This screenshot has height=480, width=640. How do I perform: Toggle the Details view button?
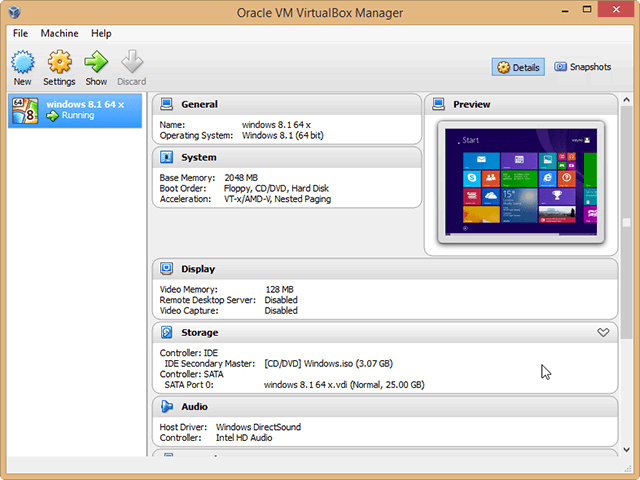[518, 67]
